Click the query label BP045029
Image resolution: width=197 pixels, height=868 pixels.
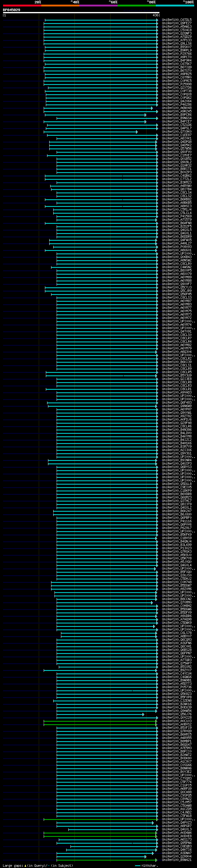(11, 10)
